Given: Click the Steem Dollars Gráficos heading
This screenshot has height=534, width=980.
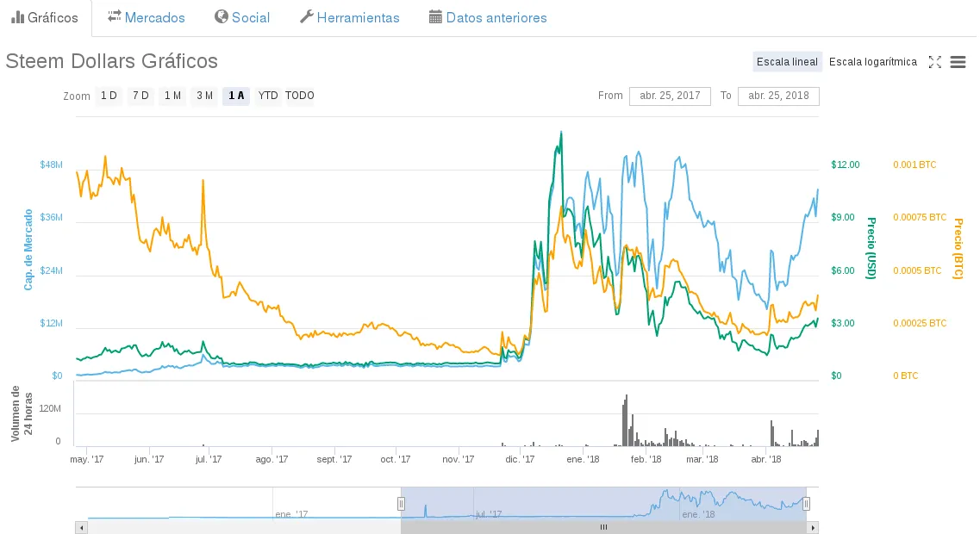Looking at the screenshot, I should tap(112, 61).
